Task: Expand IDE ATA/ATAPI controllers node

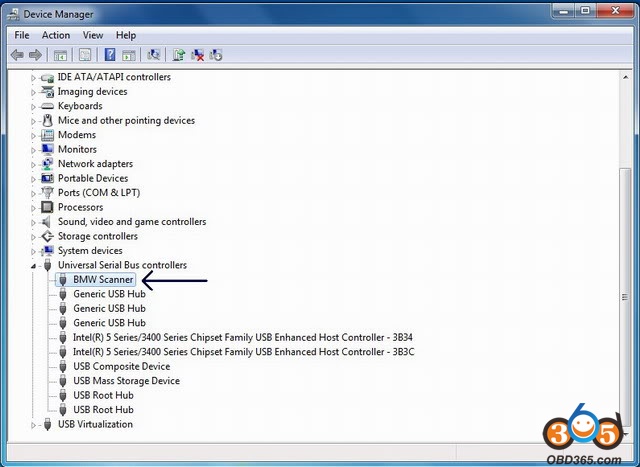Action: point(33,78)
